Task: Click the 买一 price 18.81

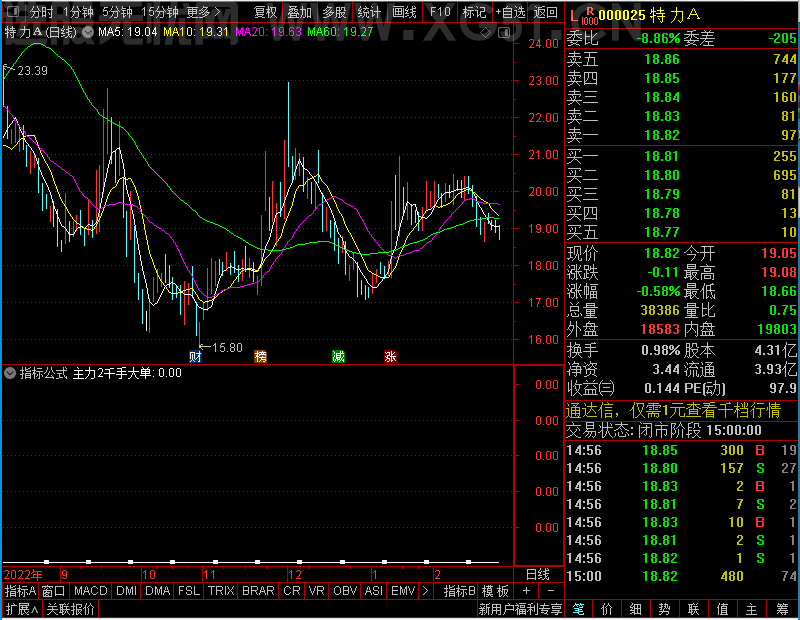Action: 662,156
